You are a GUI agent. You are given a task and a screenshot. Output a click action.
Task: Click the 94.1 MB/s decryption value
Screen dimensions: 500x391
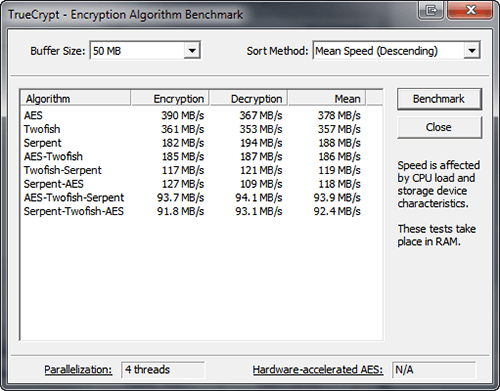coord(259,197)
